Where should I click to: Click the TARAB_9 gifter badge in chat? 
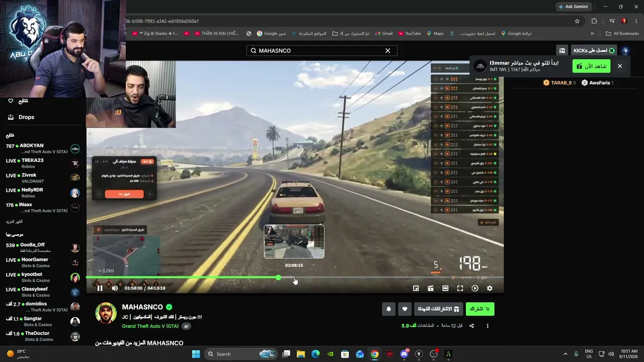(x=559, y=82)
